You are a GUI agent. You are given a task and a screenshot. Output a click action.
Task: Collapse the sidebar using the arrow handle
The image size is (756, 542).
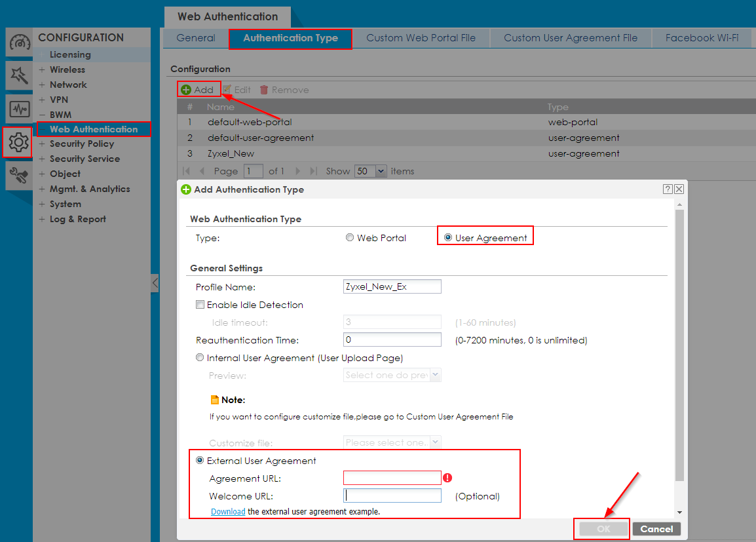coord(155,283)
